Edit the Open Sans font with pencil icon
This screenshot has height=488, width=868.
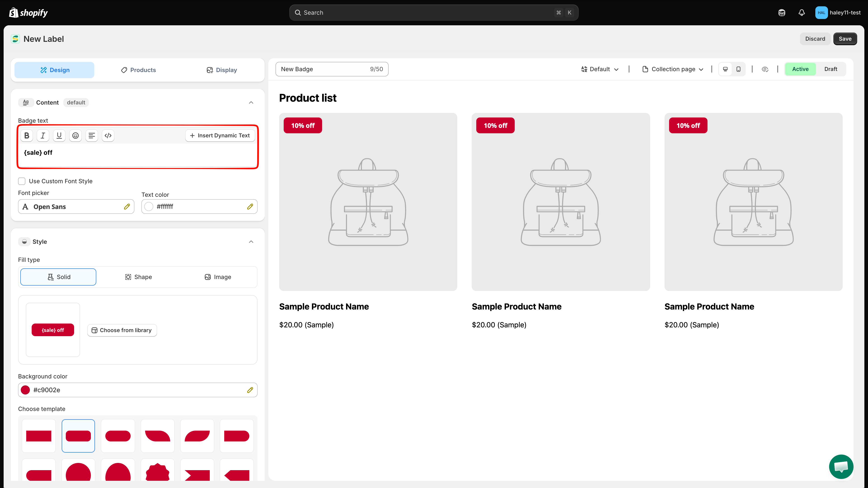127,206
